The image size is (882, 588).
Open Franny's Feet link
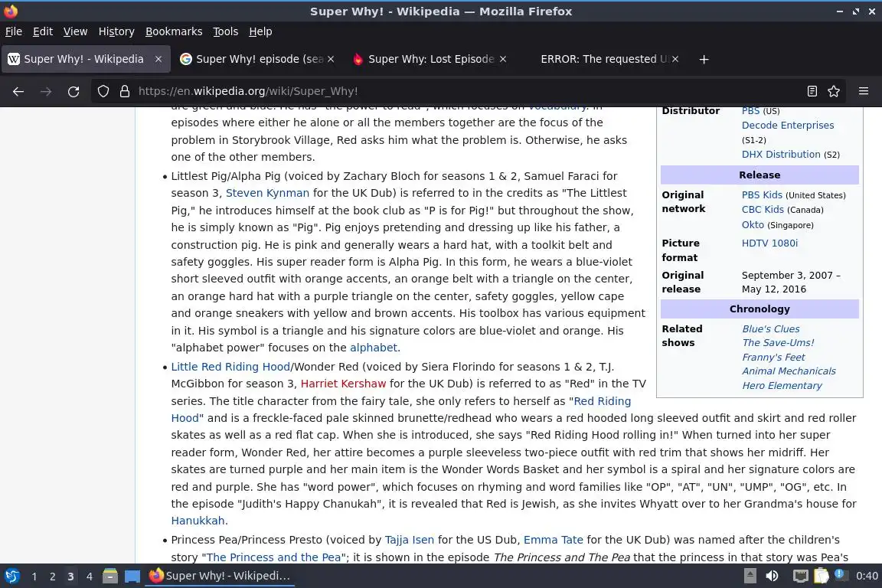coord(773,358)
